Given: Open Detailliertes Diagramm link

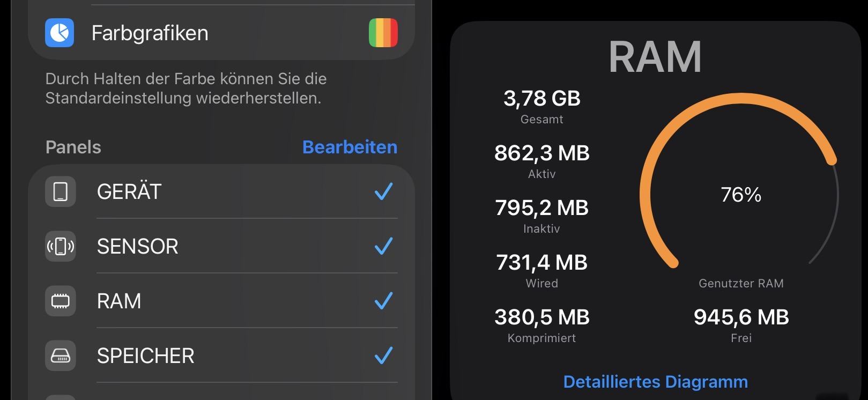Looking at the screenshot, I should [655, 382].
